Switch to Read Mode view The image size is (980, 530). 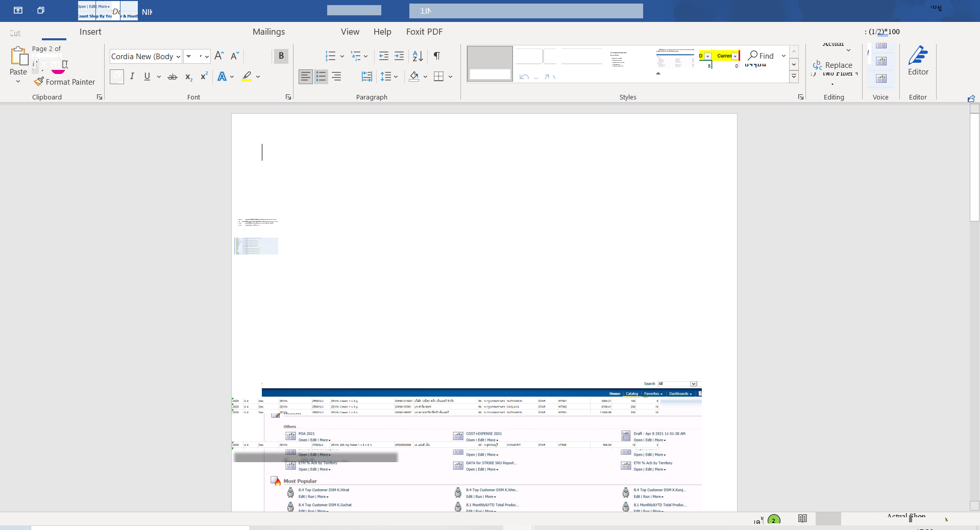[x=802, y=518]
